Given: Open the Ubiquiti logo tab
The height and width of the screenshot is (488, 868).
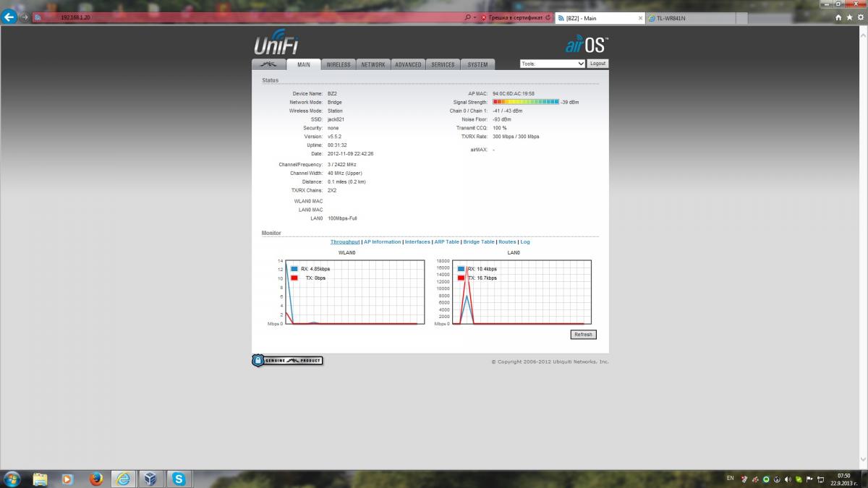Looking at the screenshot, I should coord(268,64).
